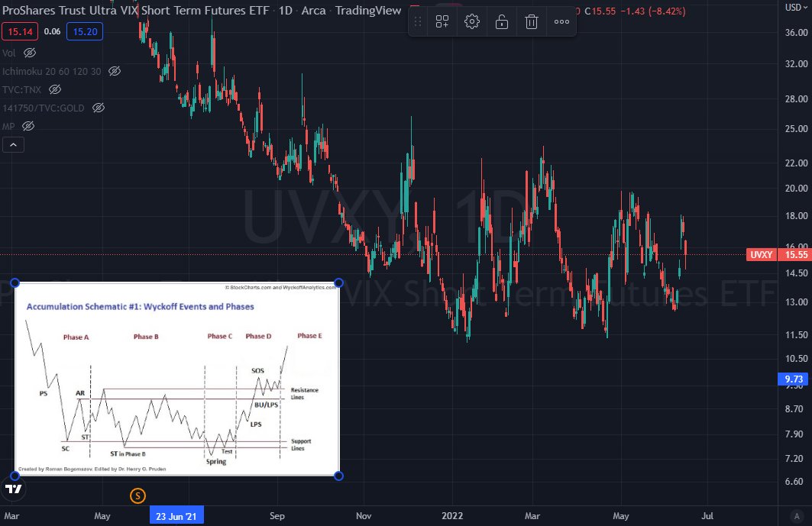Click the 36.00 price axis label
Image resolution: width=812 pixels, height=526 pixels.
coord(796,32)
